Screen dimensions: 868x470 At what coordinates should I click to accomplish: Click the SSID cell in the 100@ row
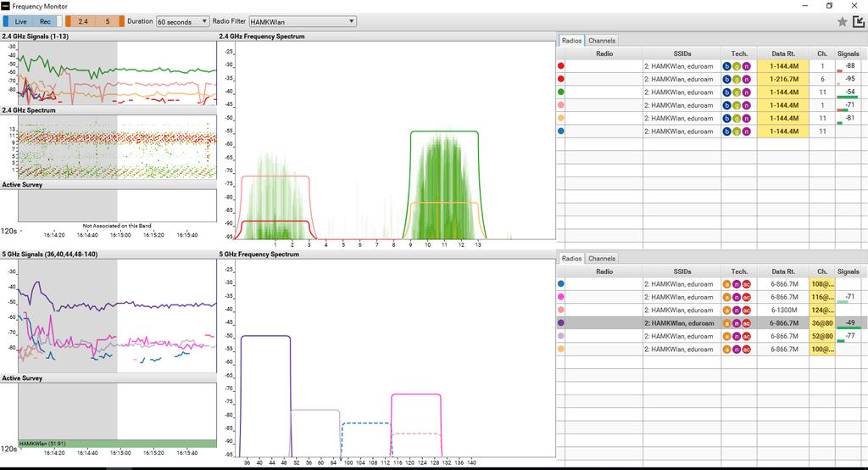(x=682, y=350)
